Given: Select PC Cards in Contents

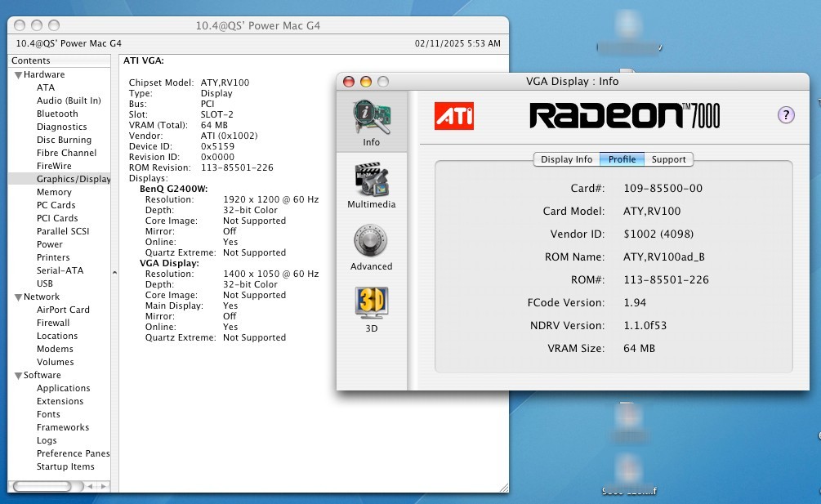Looking at the screenshot, I should (x=56, y=205).
